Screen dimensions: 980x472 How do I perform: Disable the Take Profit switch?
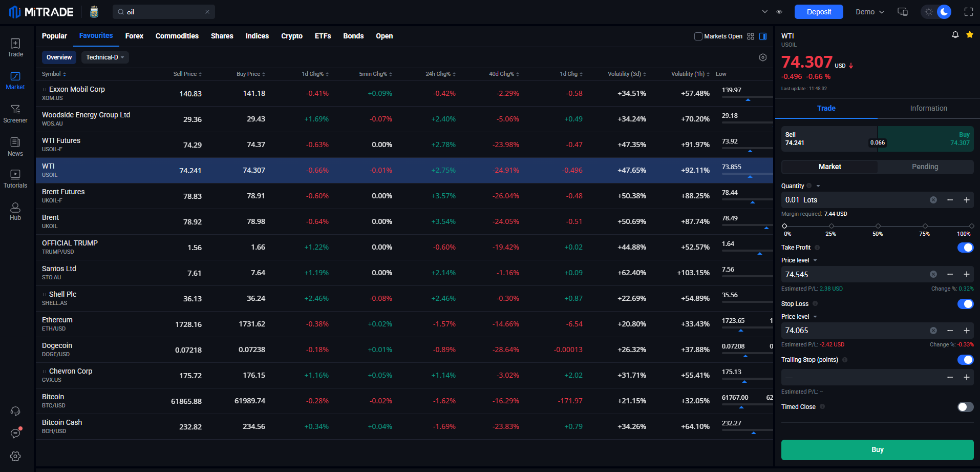[966, 248]
